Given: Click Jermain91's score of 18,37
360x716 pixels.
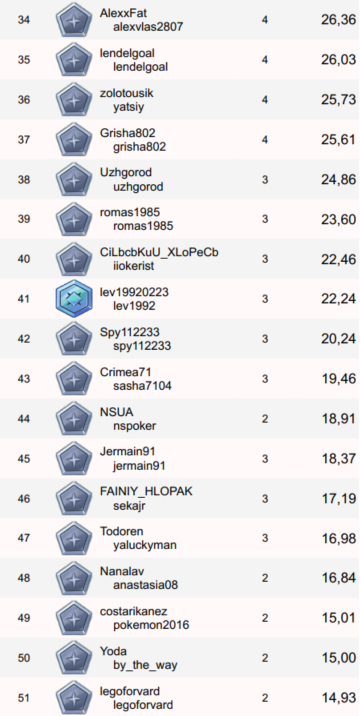Looking at the screenshot, I should pos(339,459).
